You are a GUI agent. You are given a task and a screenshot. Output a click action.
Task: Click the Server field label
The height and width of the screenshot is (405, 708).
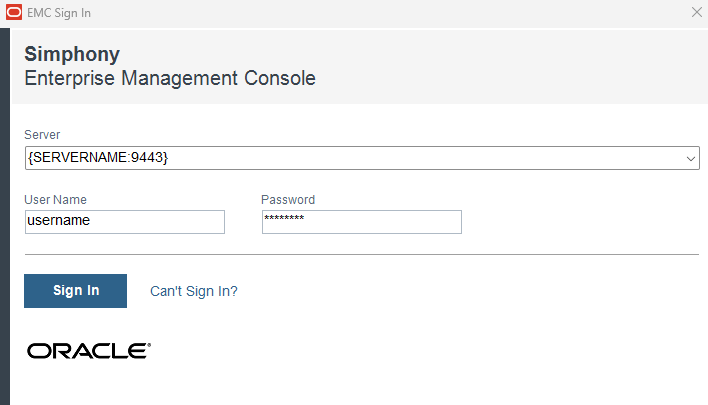[x=42, y=135]
